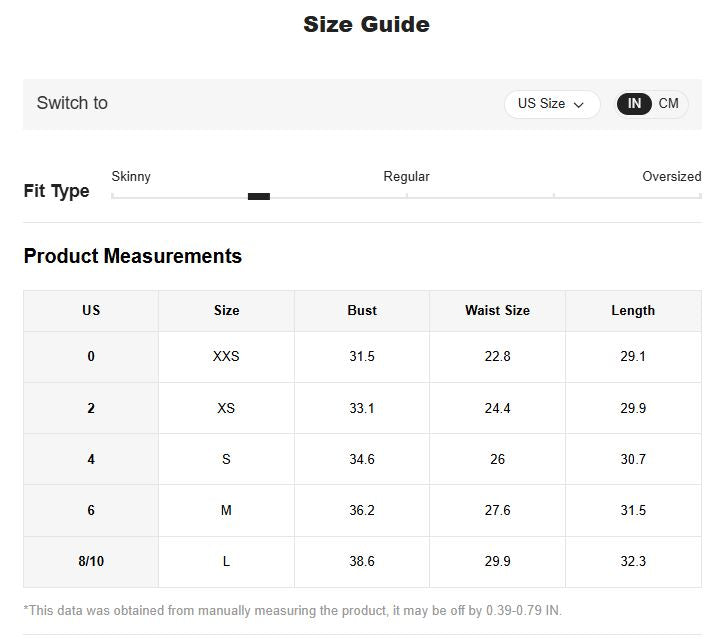The image size is (726, 639).
Task: Click the Regular fit label
Action: [x=406, y=177]
